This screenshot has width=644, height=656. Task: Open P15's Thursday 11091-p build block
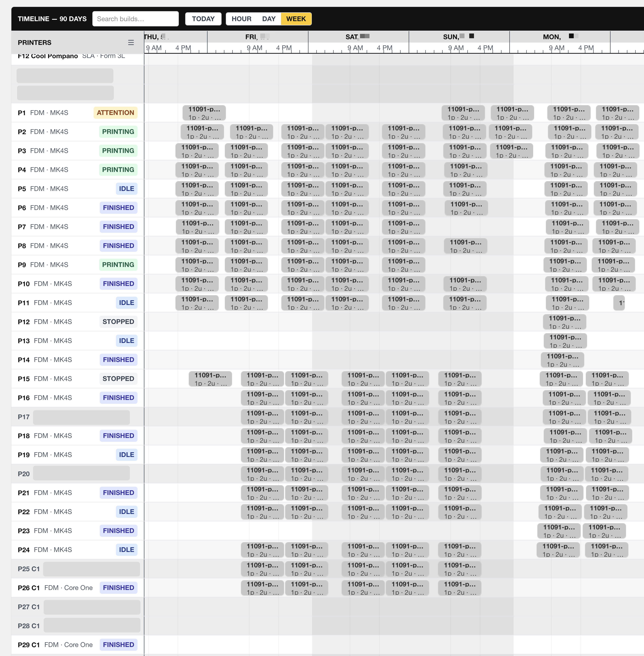[210, 379]
